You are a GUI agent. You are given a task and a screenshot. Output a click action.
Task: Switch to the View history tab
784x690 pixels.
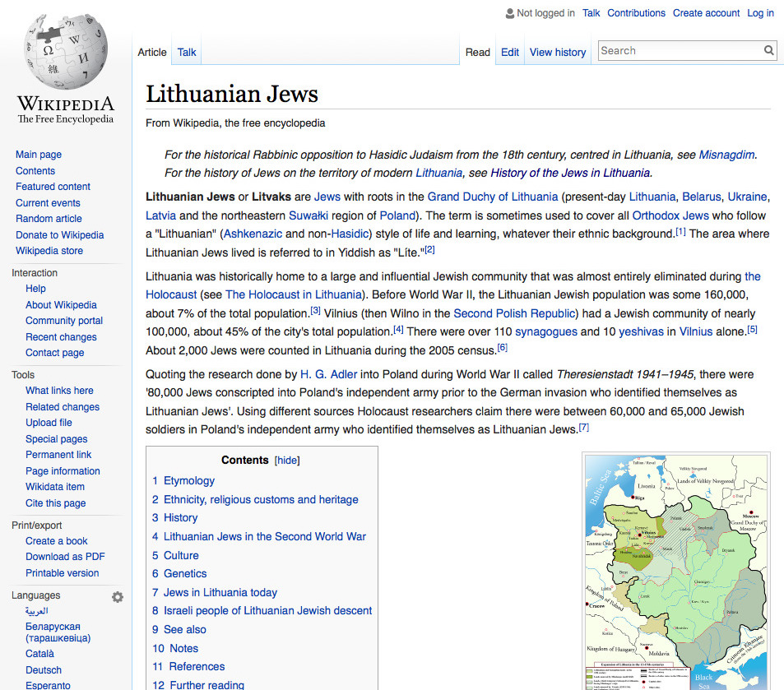point(557,52)
